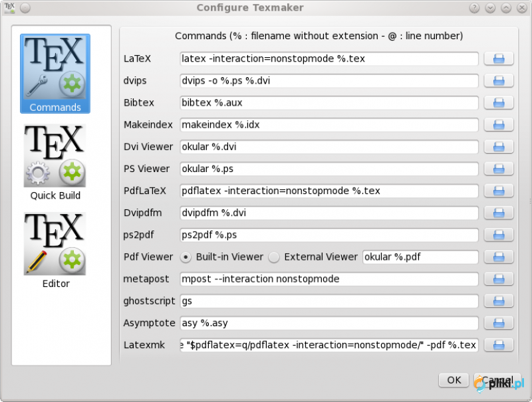
Task: Browse for the Makeindex command executable
Action: pyautogui.click(x=498, y=125)
